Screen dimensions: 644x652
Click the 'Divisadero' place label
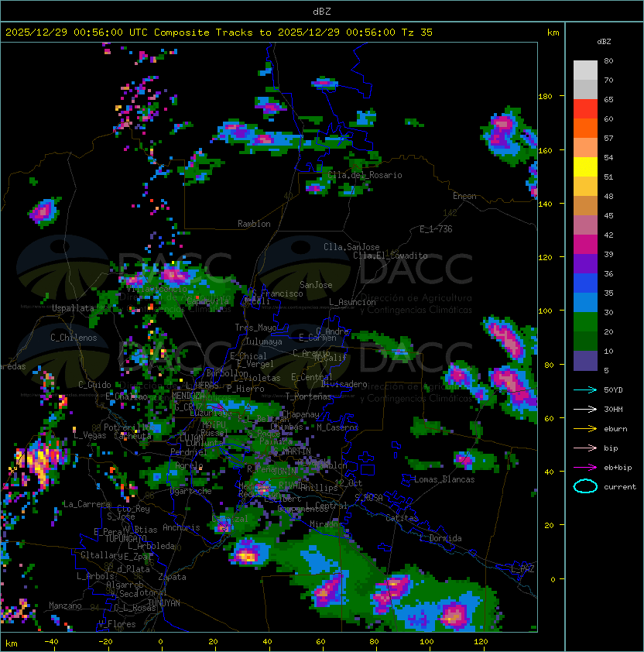point(344,384)
